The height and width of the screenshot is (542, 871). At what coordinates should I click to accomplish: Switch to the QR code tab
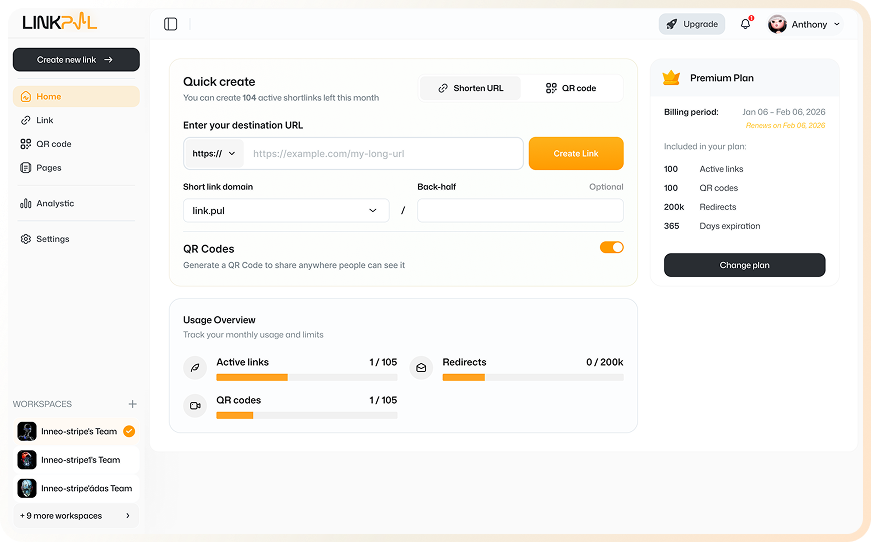(x=571, y=88)
